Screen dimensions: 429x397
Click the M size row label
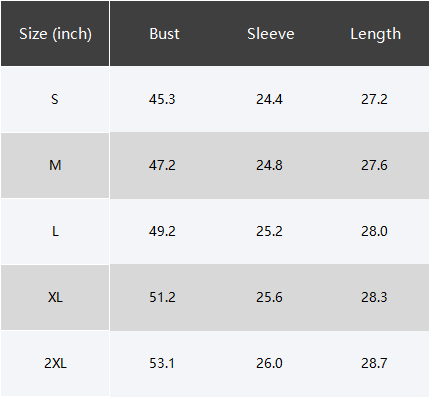[55, 165]
